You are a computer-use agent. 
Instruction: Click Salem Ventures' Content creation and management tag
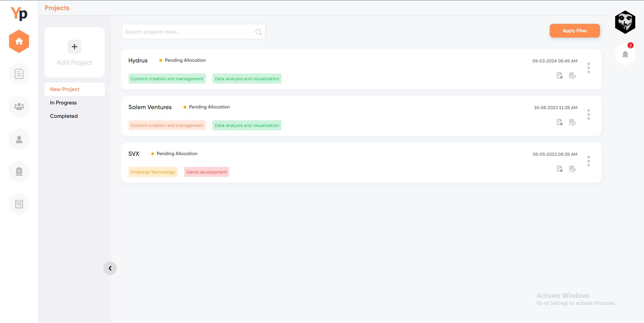[x=167, y=125]
